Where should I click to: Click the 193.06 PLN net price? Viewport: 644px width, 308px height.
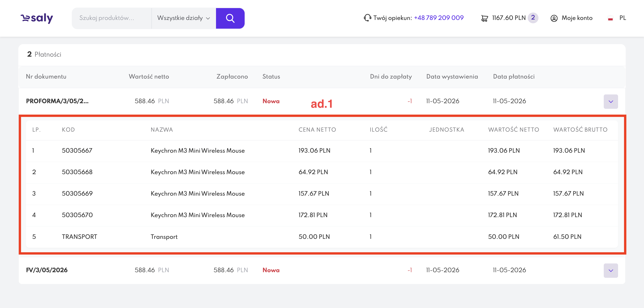[x=314, y=150]
